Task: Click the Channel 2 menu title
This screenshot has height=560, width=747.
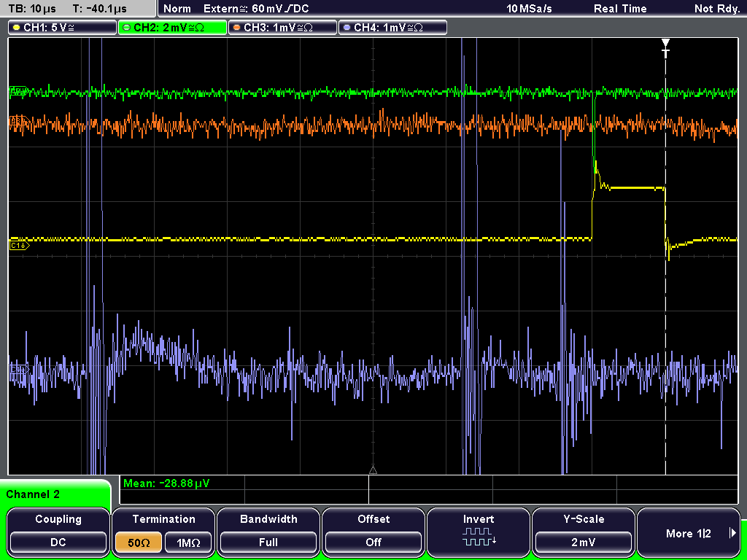Action: (x=33, y=494)
